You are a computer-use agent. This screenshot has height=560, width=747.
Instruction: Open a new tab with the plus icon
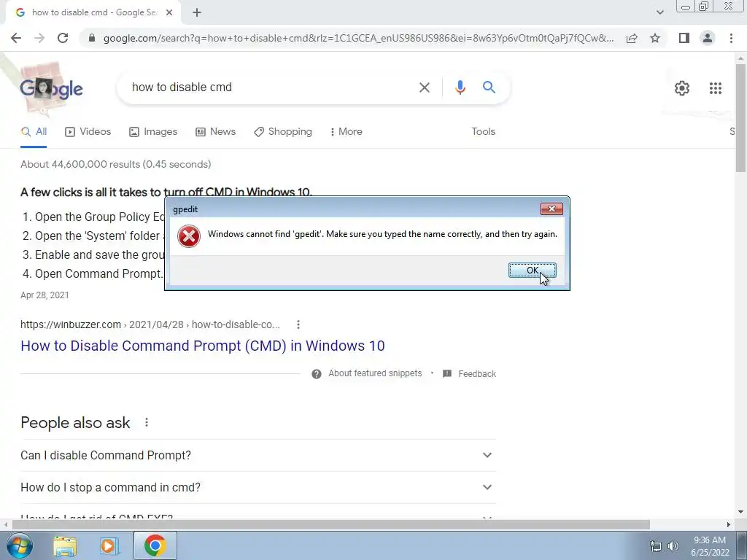pos(197,12)
